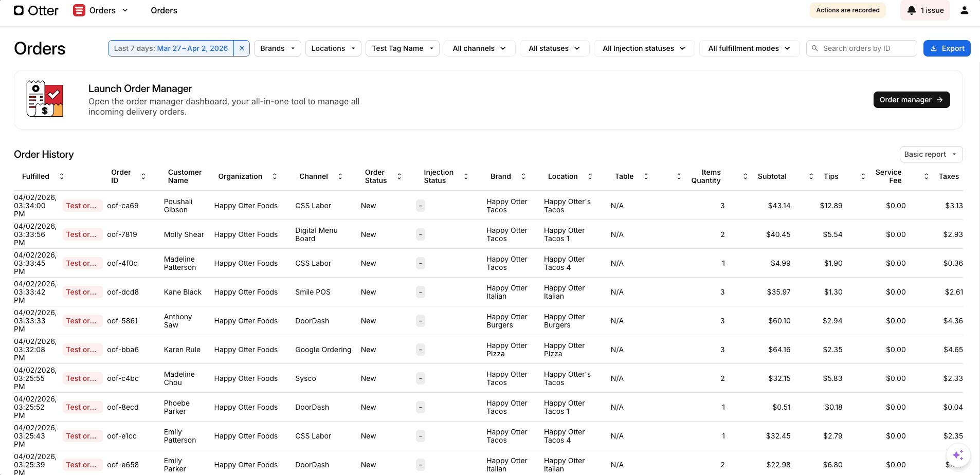This screenshot has width=980, height=475.
Task: Open the Orders app switcher menu
Action: (x=125, y=10)
